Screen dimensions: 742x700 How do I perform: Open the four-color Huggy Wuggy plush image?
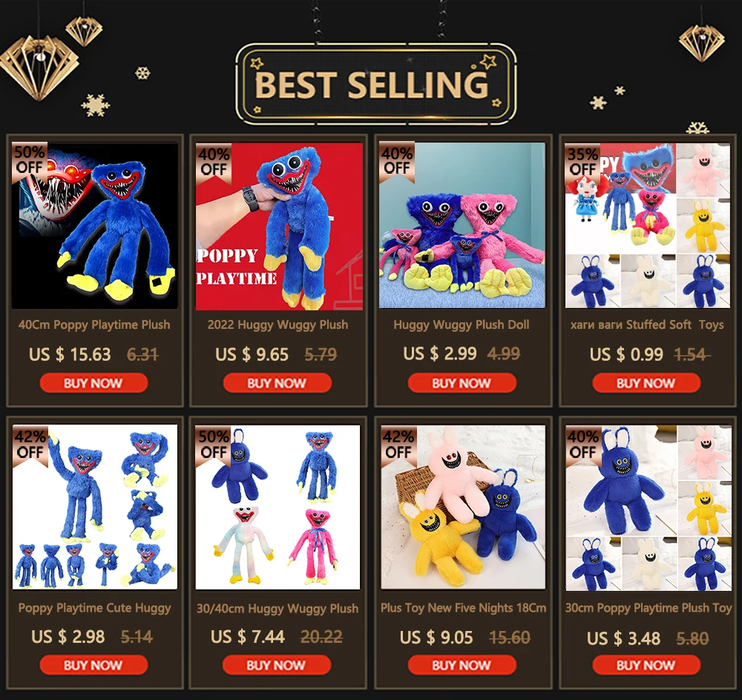coord(278,507)
